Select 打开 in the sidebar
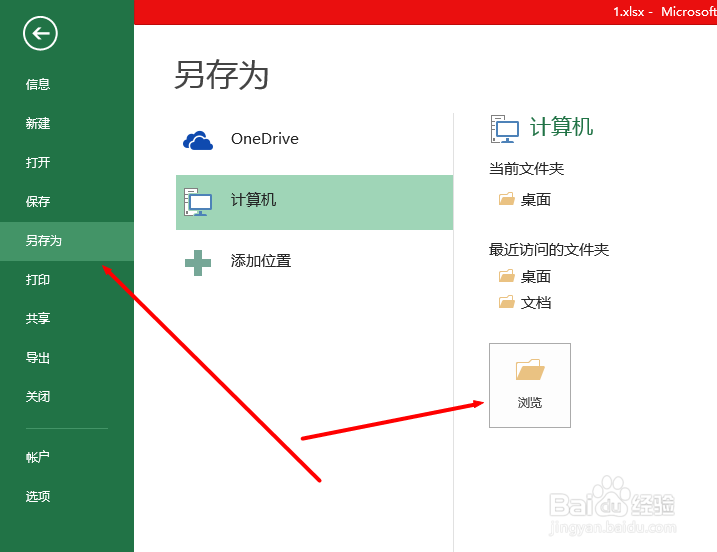Viewport: 717px width, 552px height. [x=38, y=162]
